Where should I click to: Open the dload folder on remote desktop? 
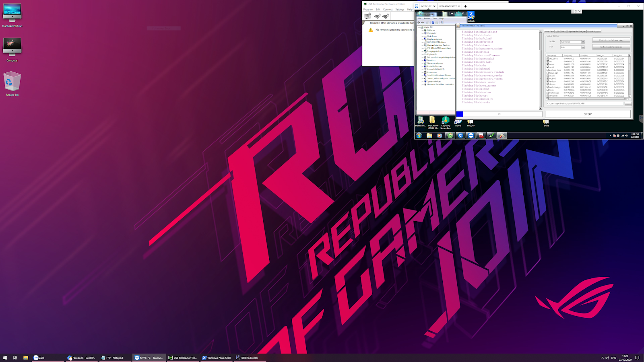click(x=546, y=123)
